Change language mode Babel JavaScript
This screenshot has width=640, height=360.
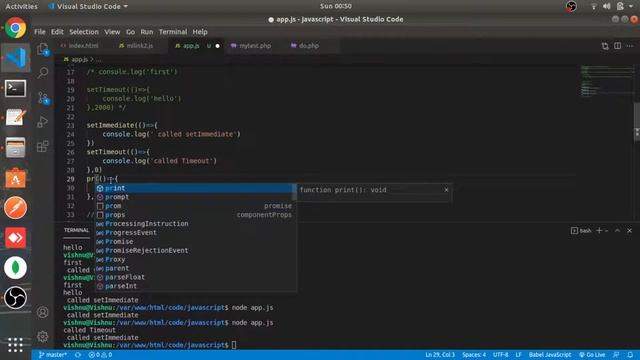point(550,355)
